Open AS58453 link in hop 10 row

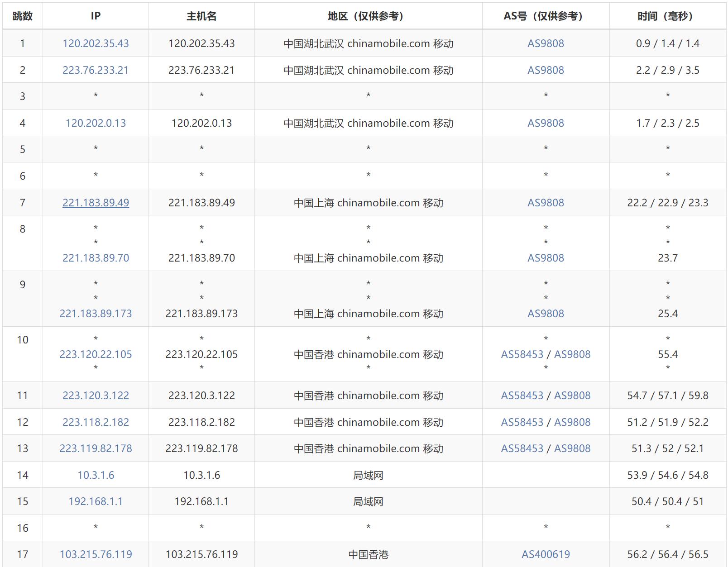click(x=522, y=354)
